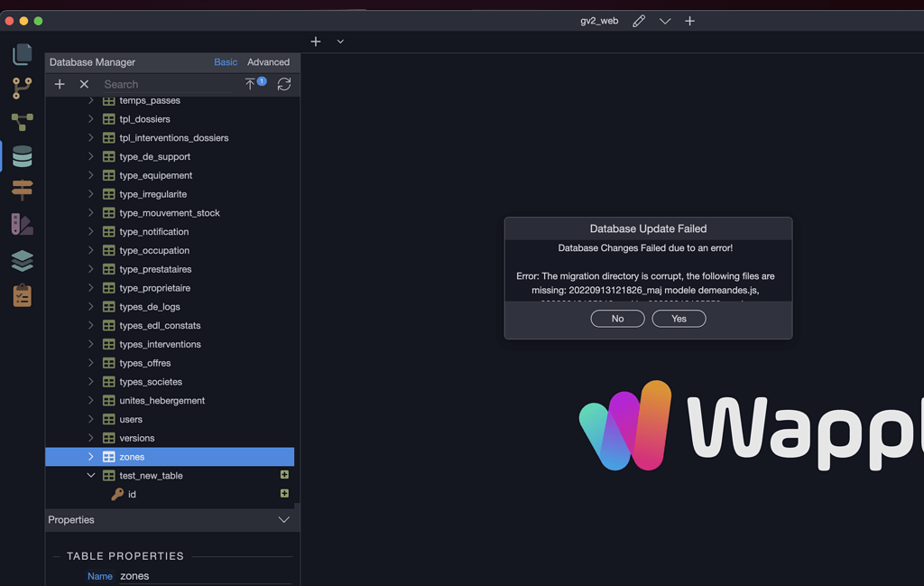Open the dropdown arrow next to gv2_web
Screen dimensions: 924x586
[665, 20]
